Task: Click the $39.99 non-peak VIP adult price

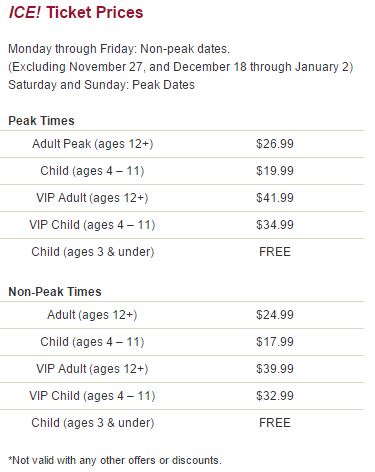Action: pyautogui.click(x=275, y=369)
